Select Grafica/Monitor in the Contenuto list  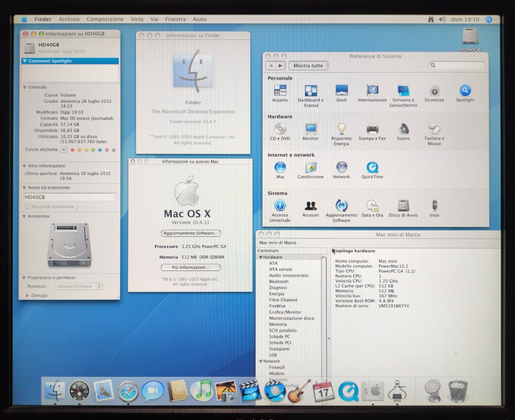pyautogui.click(x=285, y=312)
